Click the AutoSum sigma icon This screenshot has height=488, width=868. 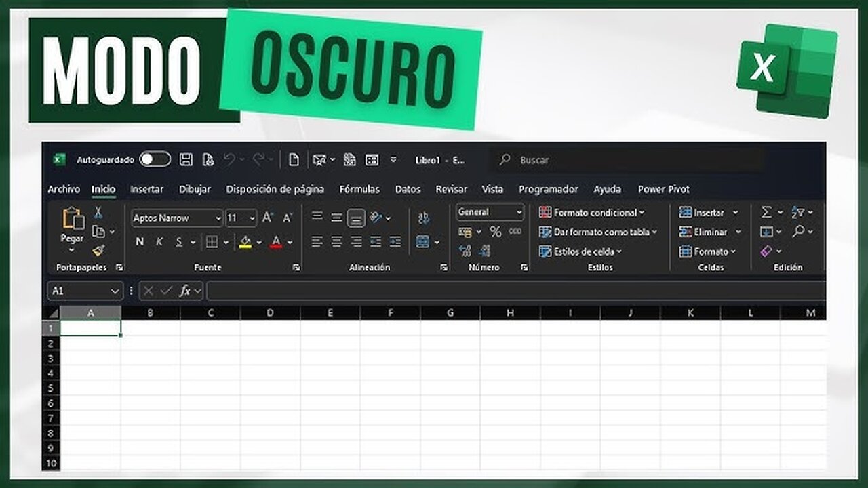(767, 213)
